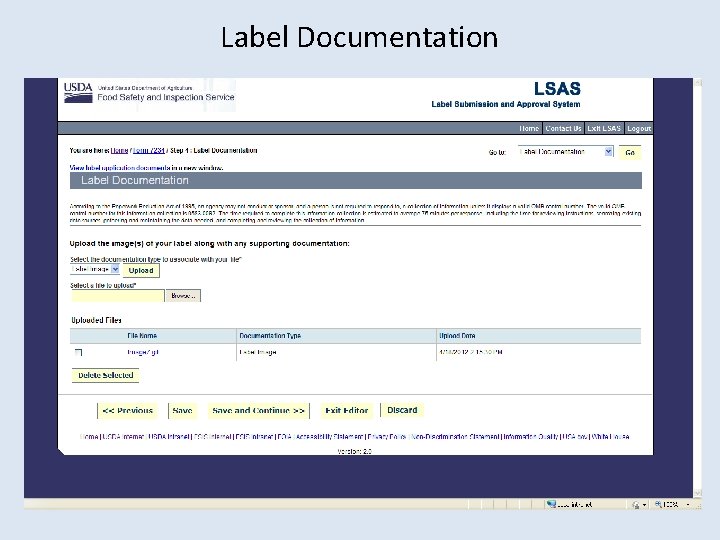Click the Non-Discrimination Statement footer link
720x540 pixels.
(x=456, y=437)
